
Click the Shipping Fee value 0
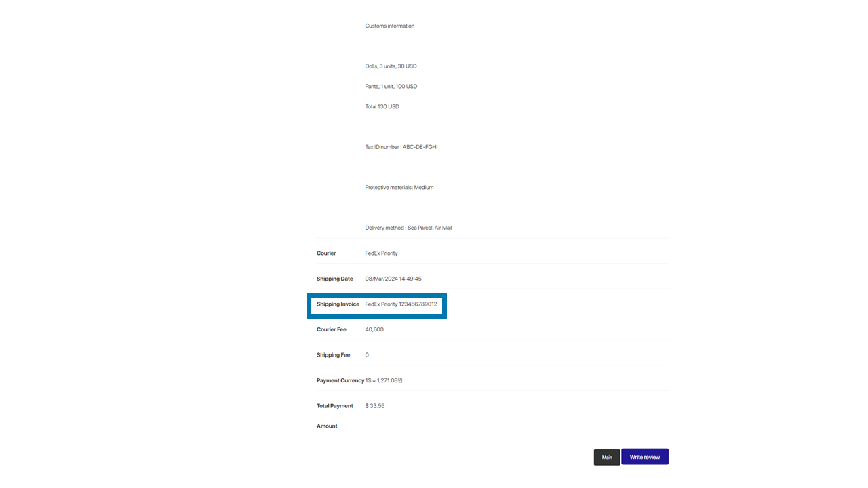coord(367,355)
